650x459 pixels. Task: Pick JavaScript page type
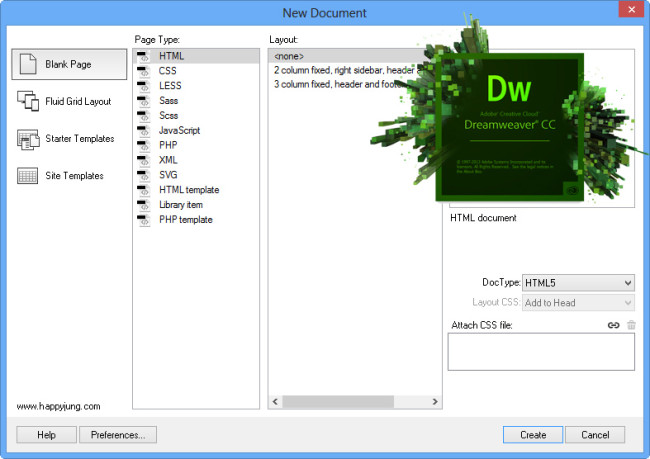196,131
